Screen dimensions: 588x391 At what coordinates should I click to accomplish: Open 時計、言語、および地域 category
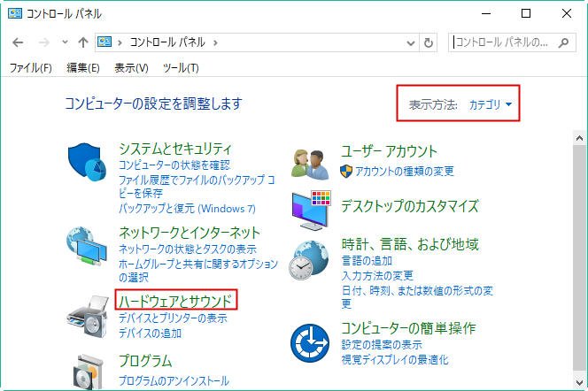pyautogui.click(x=410, y=244)
